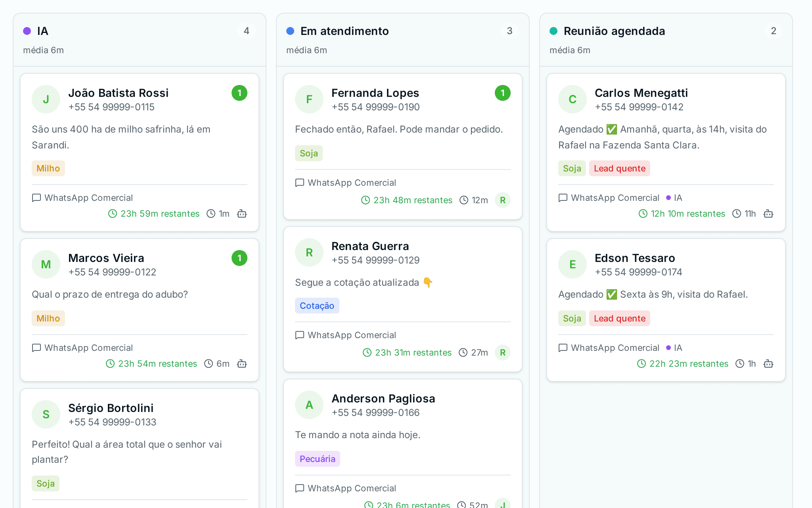Click the R assignee avatar on Fernanda Lopes's card
812x508 pixels.
pyautogui.click(x=503, y=200)
